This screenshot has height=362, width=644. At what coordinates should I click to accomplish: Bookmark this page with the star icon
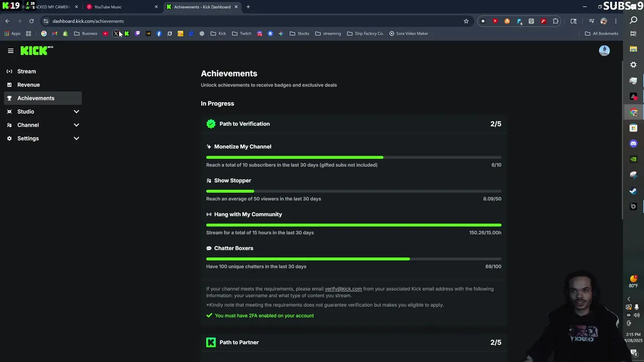coord(466,21)
